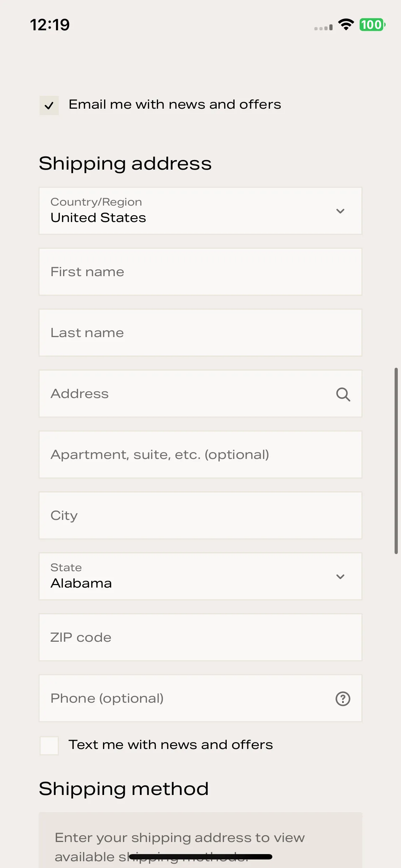
Task: Click the chevron in the Country/Region field
Action: (340, 211)
